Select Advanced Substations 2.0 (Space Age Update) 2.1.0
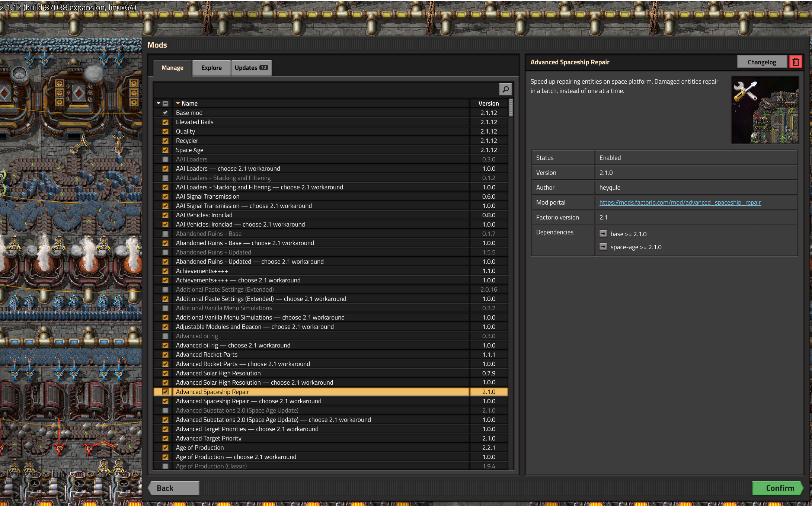 pyautogui.click(x=330, y=410)
